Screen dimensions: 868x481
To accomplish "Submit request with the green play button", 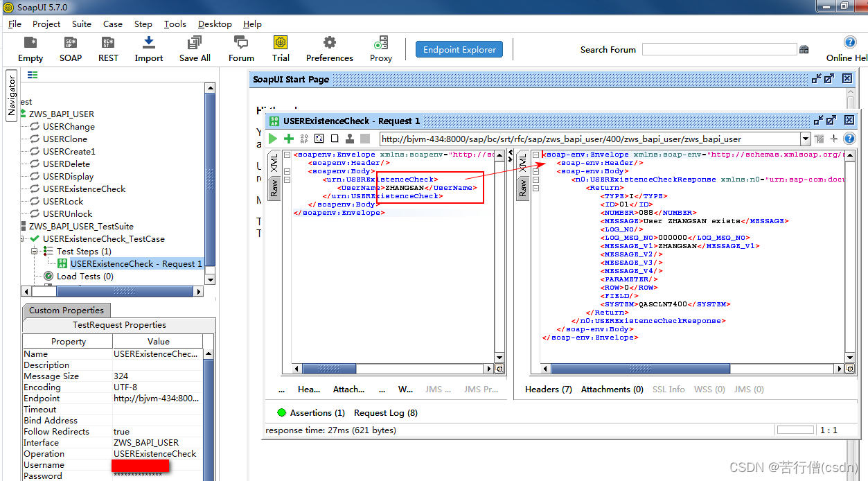I will tap(273, 139).
